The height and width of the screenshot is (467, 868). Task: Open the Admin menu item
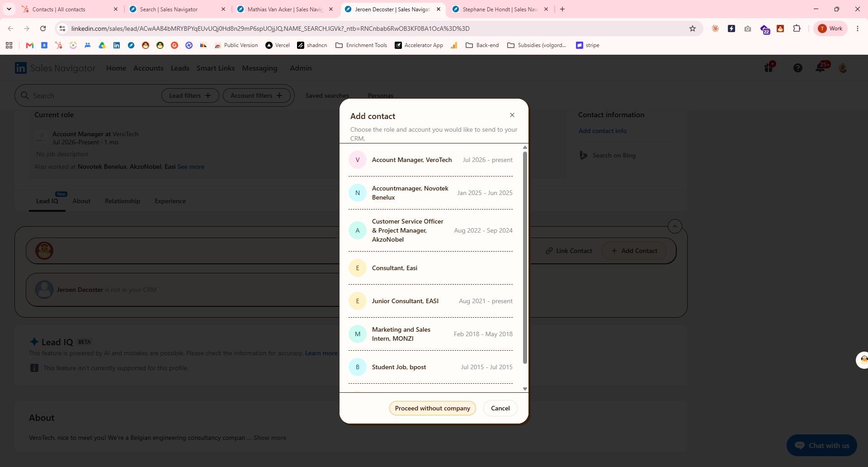[301, 68]
